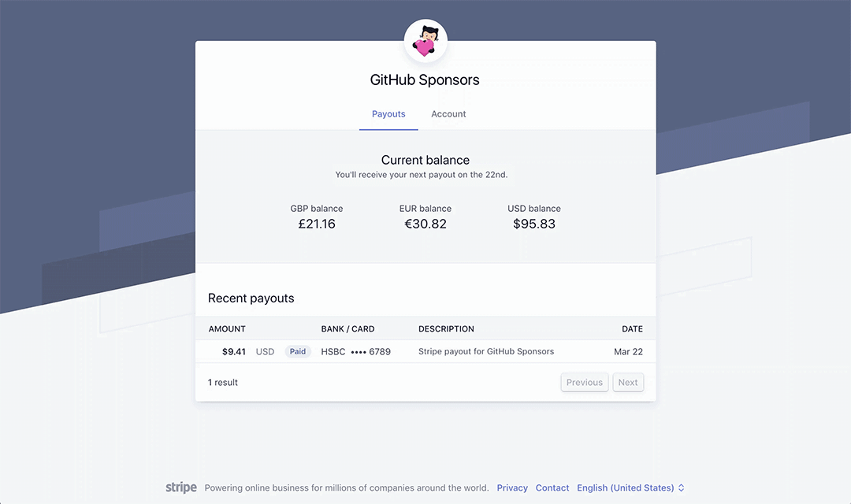Select the $9.41 payout amount

[x=234, y=351]
